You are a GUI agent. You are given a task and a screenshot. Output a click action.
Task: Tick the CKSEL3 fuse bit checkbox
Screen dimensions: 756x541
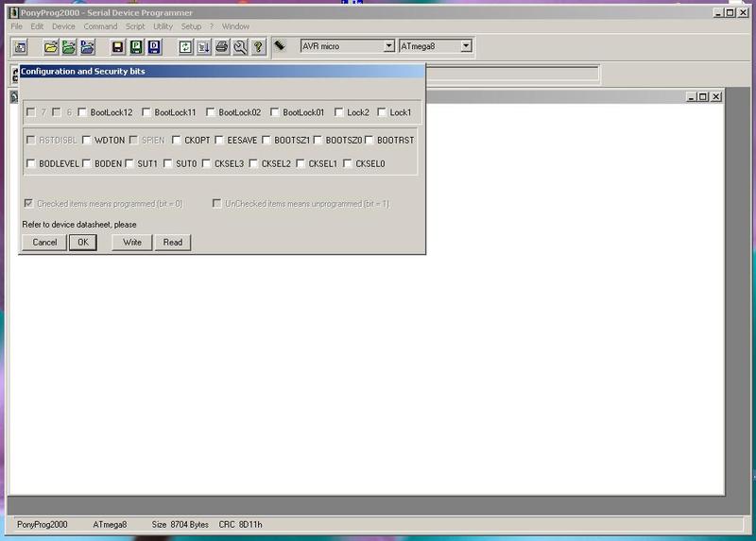click(207, 163)
